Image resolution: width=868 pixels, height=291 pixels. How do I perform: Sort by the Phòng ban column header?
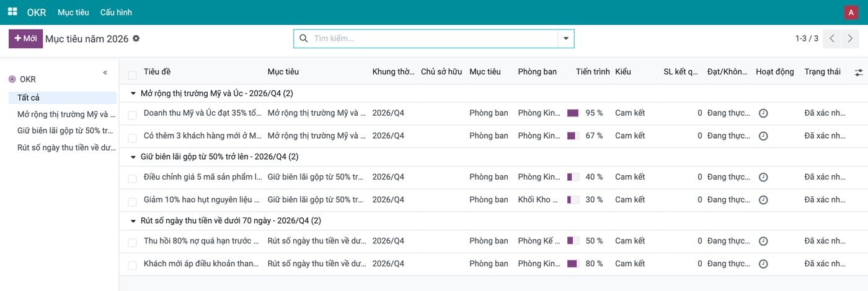[x=538, y=72]
